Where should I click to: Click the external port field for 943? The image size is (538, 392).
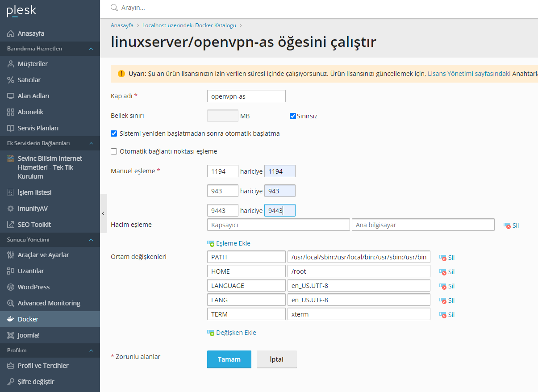coord(280,191)
